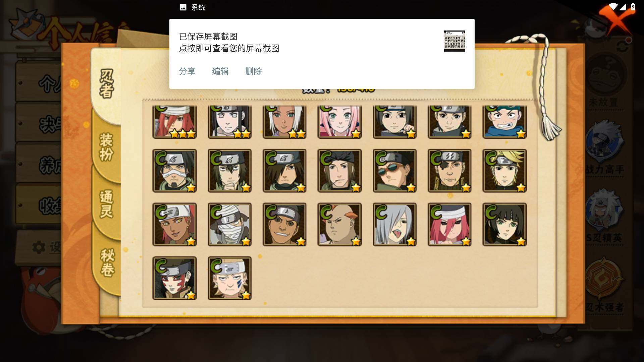The height and width of the screenshot is (362, 644).
Task: Pick the ninja wearing orange sunglasses
Action: pyautogui.click(x=394, y=171)
